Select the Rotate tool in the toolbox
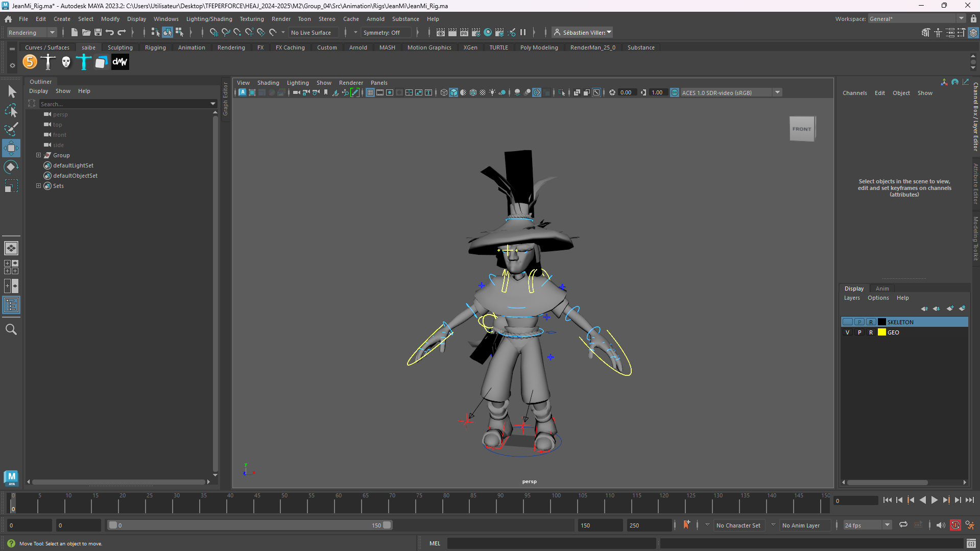 point(11,167)
